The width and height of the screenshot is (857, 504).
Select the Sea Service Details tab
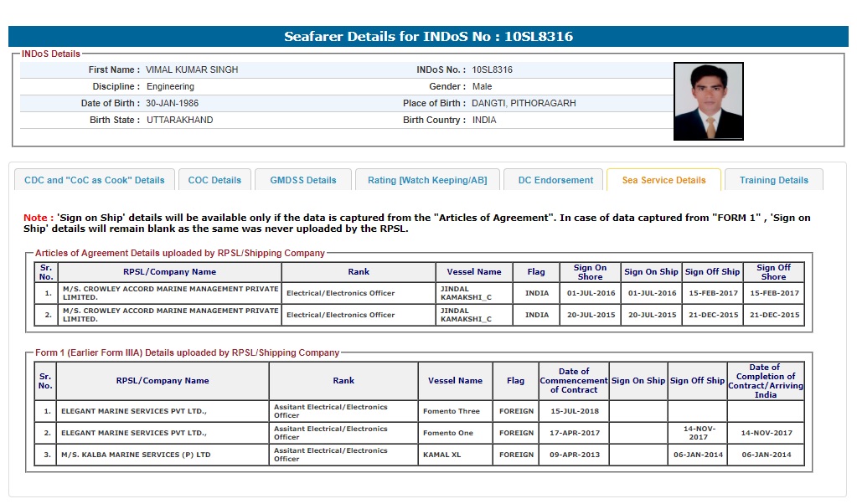click(663, 180)
